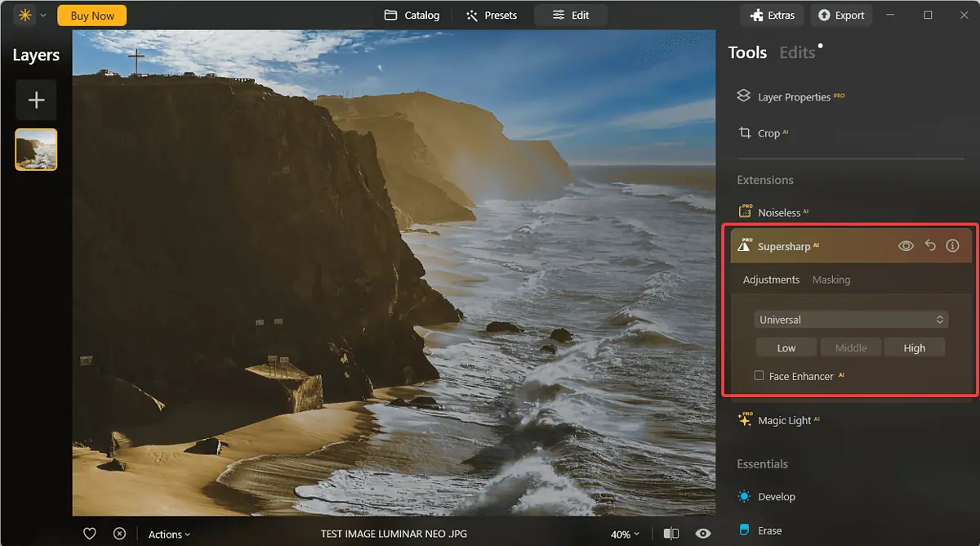Reset Supersharp with the undo arrow
Viewport: 980px width, 546px height.
click(930, 245)
